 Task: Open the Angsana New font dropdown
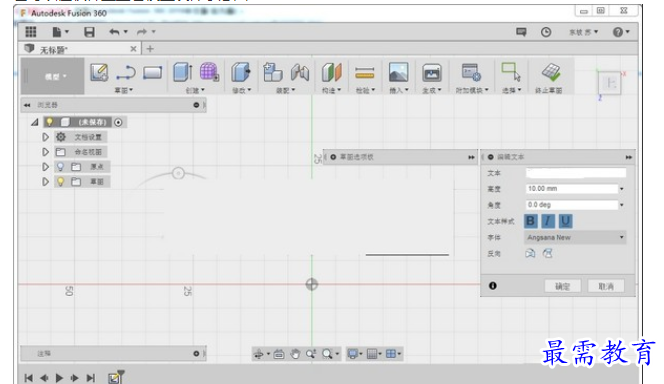pos(575,238)
